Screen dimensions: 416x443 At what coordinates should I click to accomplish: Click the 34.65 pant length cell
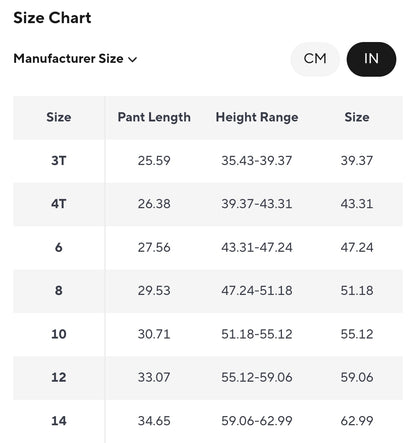154,421
